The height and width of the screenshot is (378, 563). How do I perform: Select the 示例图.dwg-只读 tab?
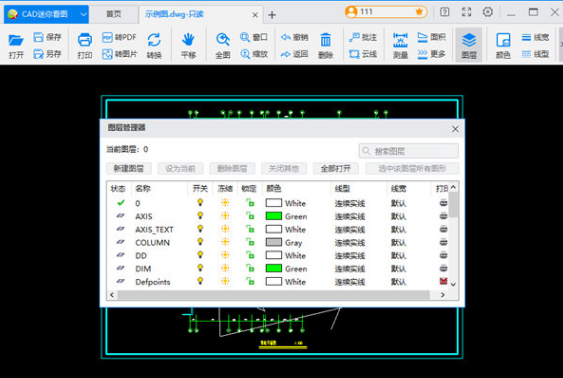point(175,14)
